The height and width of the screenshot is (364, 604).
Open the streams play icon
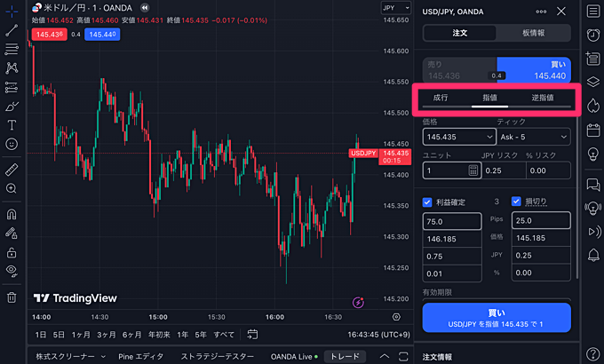point(594,232)
